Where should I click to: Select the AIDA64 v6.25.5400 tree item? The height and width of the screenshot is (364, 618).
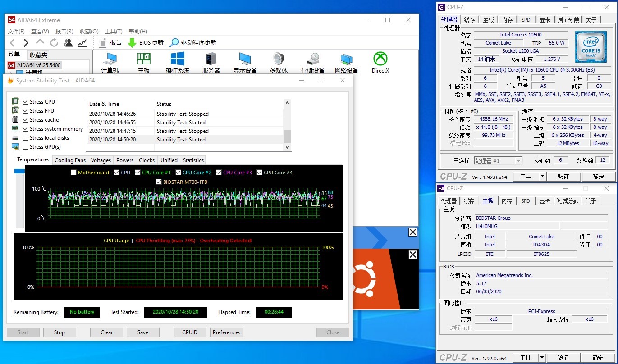(x=35, y=65)
